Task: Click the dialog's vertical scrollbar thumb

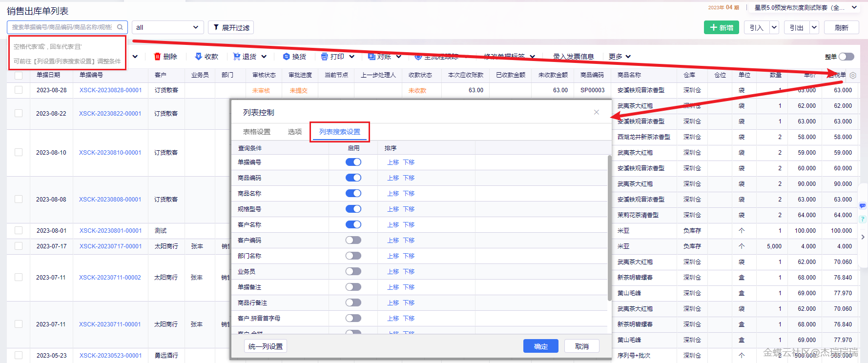Action: click(x=609, y=228)
